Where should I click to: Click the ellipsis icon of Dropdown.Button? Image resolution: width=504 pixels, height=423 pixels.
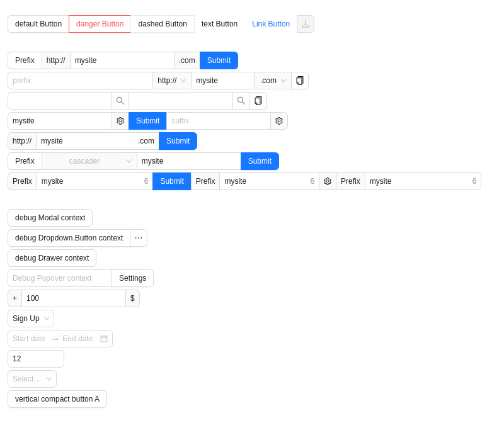[x=139, y=238]
